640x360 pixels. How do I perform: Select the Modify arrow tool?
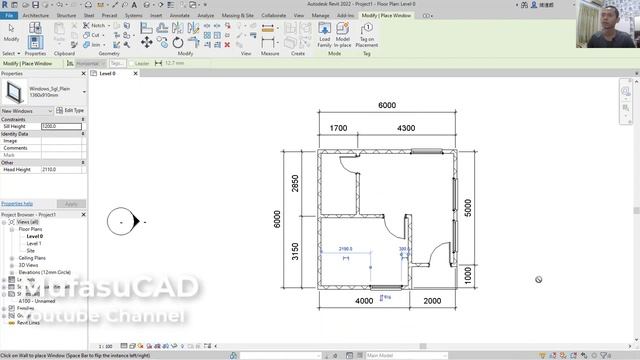coord(11,33)
